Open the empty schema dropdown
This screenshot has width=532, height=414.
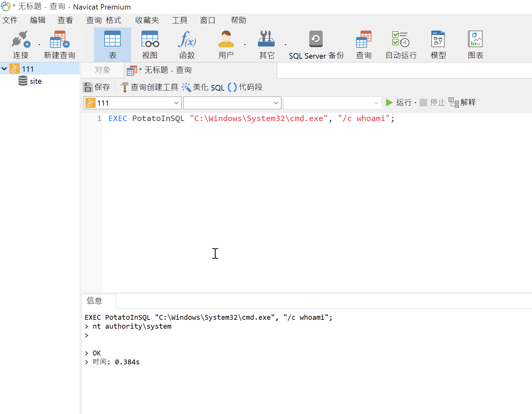(332, 103)
